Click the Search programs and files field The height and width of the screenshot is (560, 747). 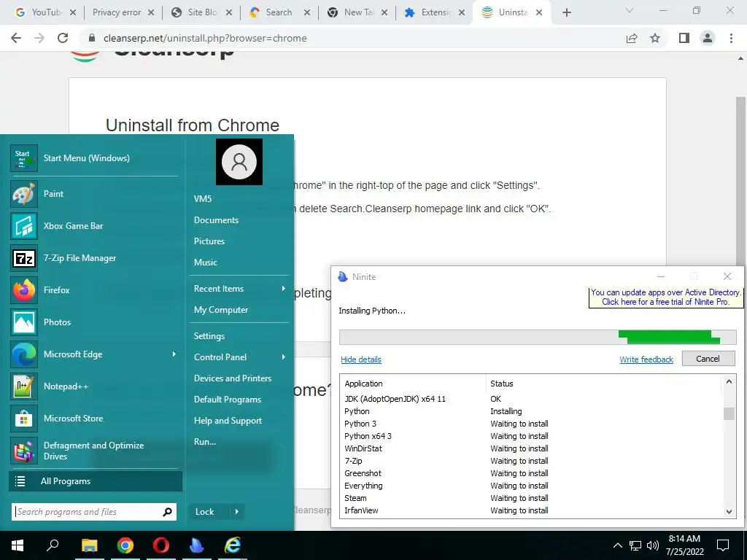94,512
